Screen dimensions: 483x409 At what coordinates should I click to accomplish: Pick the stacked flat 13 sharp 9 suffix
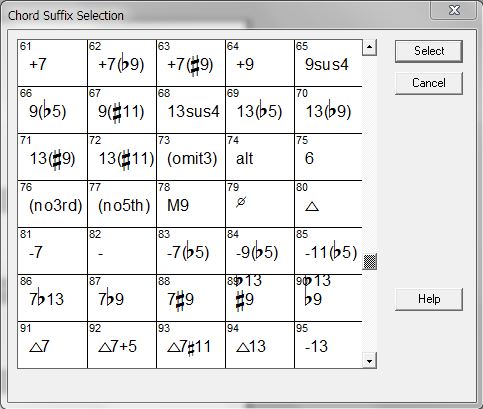point(260,298)
